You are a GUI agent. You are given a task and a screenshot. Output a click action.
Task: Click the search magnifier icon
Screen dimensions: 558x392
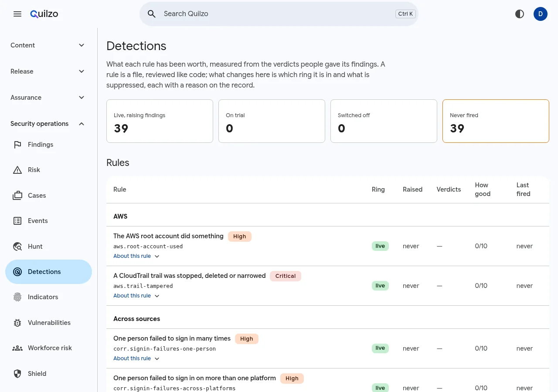click(x=152, y=14)
